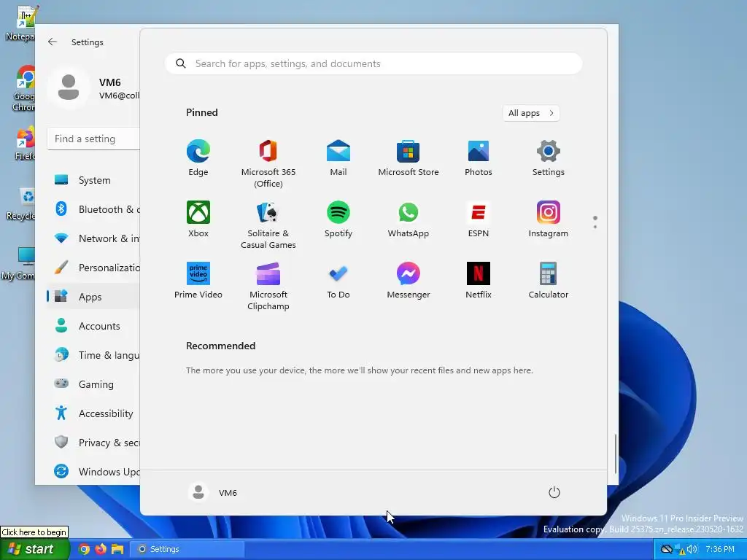Open the Calculator app
Screen dimensions: 747x560
pyautogui.click(x=549, y=281)
